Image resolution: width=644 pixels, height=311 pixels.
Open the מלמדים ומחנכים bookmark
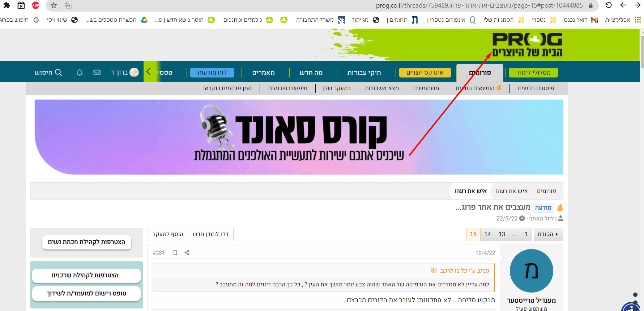point(248,20)
